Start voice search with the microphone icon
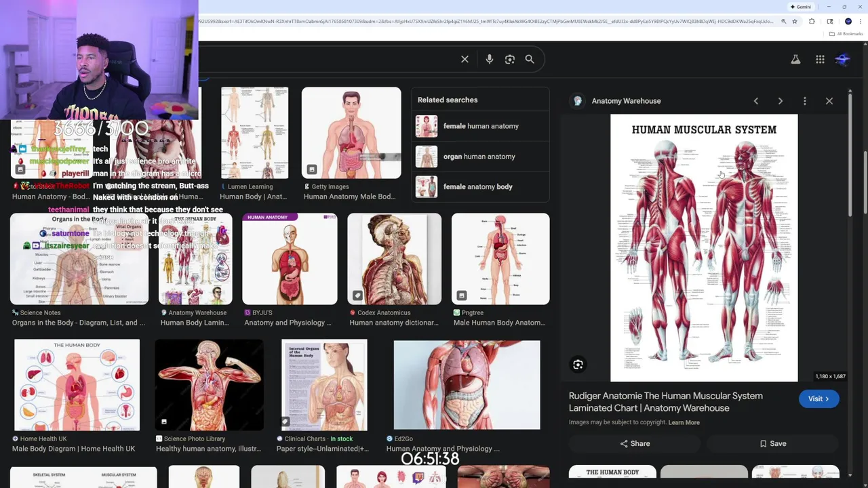 (489, 60)
